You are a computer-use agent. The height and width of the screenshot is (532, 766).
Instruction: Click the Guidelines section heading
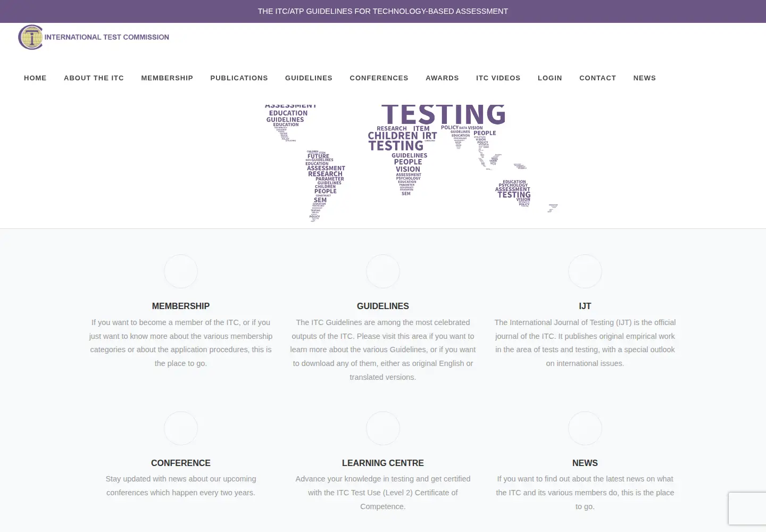(x=383, y=306)
